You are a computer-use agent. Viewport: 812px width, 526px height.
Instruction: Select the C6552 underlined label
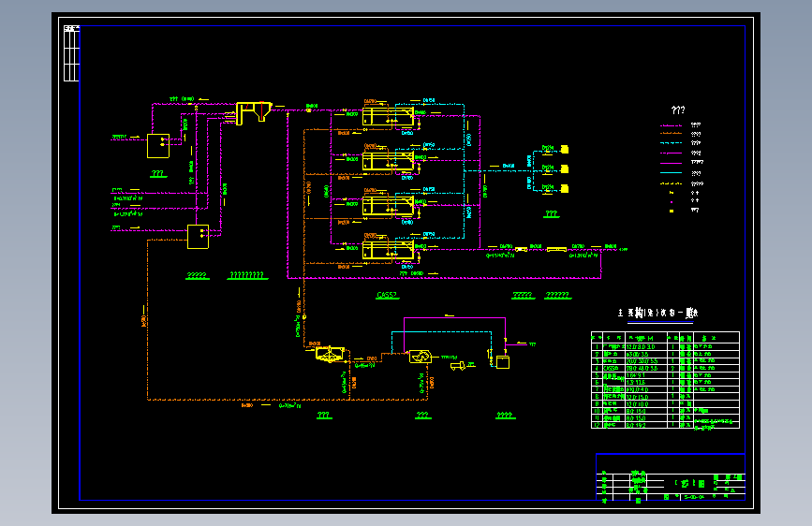[387, 295]
